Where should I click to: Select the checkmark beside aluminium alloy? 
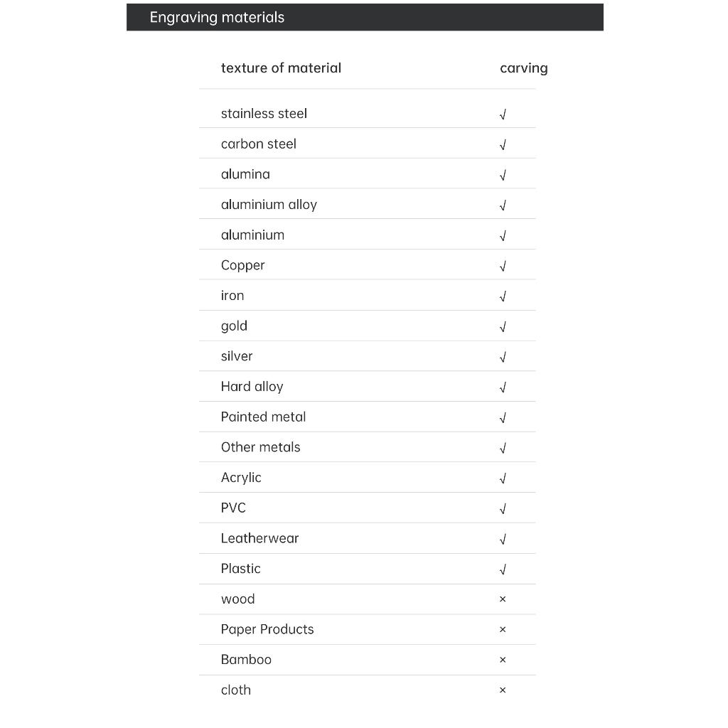tap(503, 205)
